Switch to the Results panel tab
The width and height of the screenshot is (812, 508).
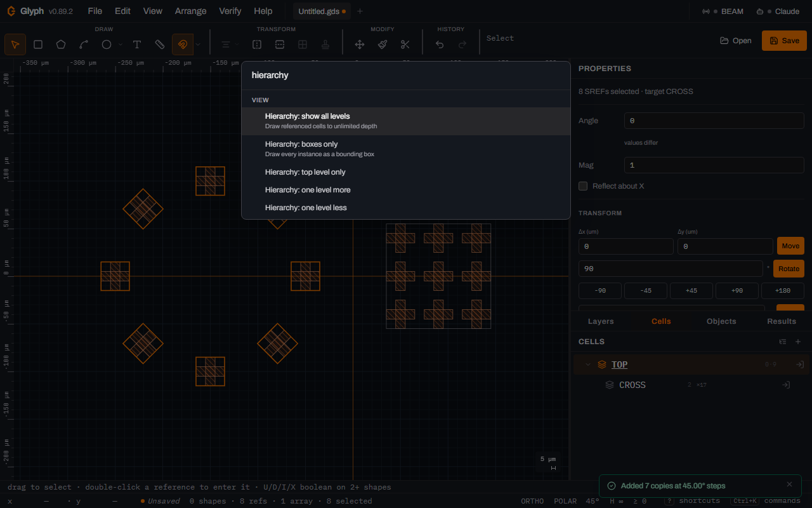[x=782, y=321]
